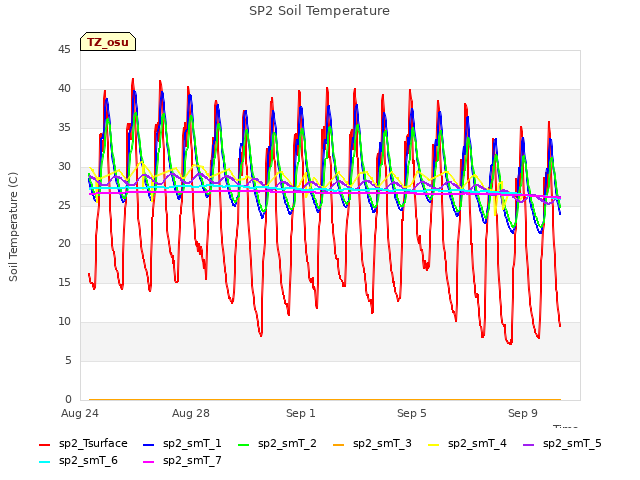This screenshot has width=640, height=480.
Task: Click the purple sp2_smT_5 color swatch
Action: pos(529,444)
